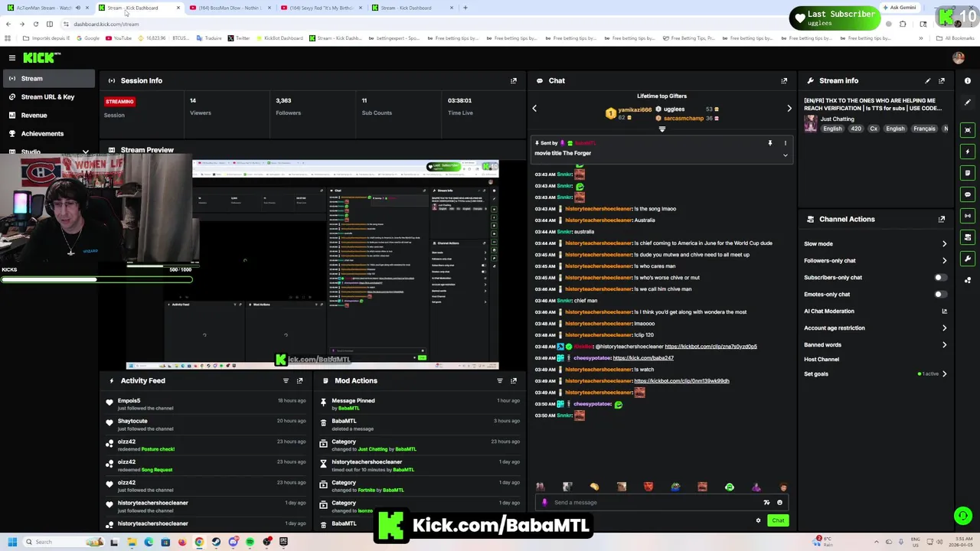Click the lightning bolt widget icon in right sidebar
The image size is (980, 551).
(968, 152)
